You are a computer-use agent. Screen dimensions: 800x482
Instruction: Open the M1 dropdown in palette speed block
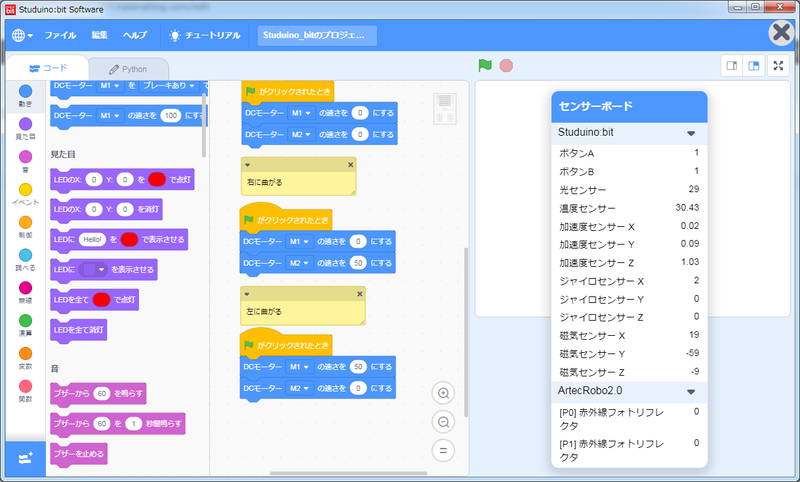tap(110, 116)
